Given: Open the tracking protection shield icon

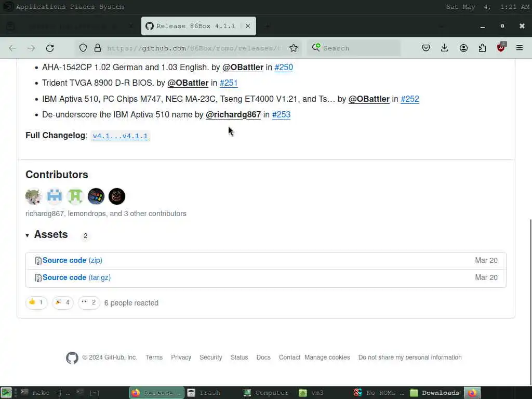Looking at the screenshot, I should pyautogui.click(x=83, y=48).
